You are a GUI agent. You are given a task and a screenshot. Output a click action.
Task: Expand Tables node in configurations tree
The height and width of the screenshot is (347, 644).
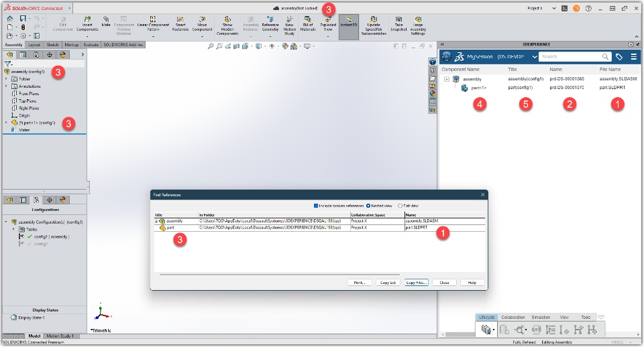13,229
